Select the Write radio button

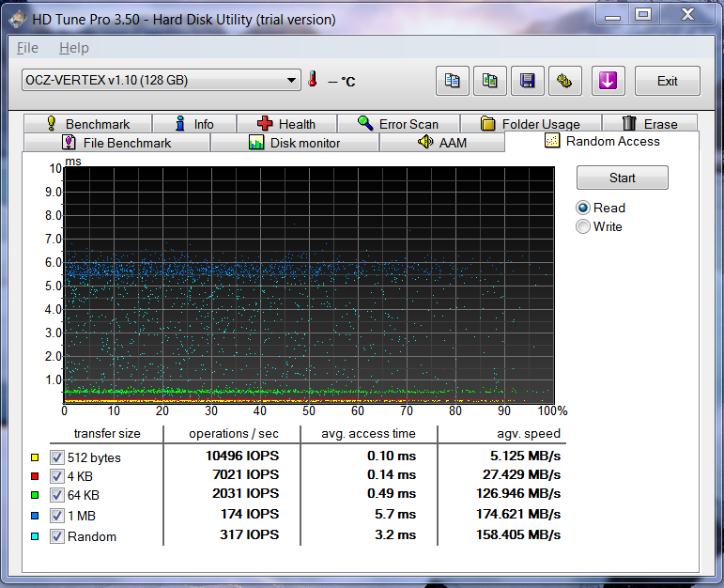click(583, 226)
